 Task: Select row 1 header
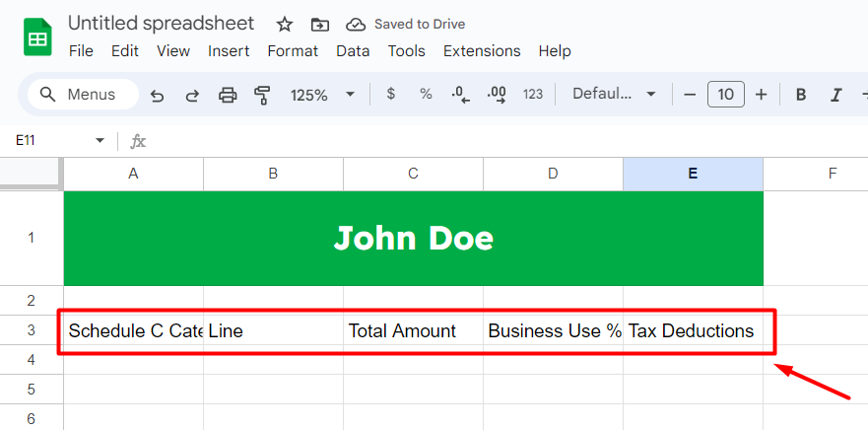[x=32, y=239]
